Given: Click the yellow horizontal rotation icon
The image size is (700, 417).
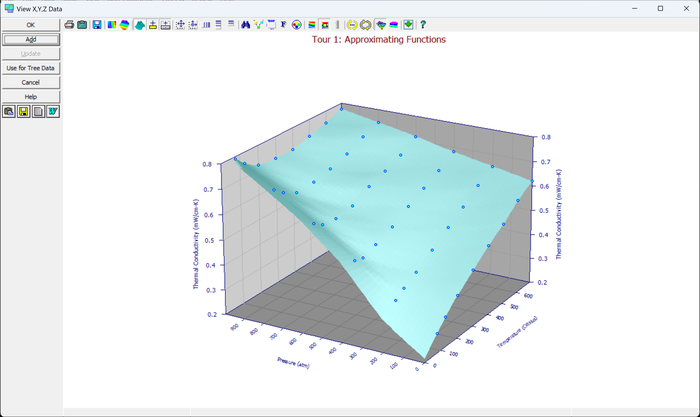Looking at the screenshot, I should [x=352, y=25].
